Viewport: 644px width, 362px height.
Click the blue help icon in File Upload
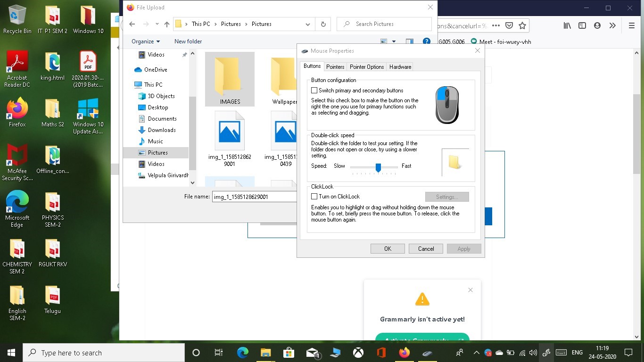click(427, 41)
